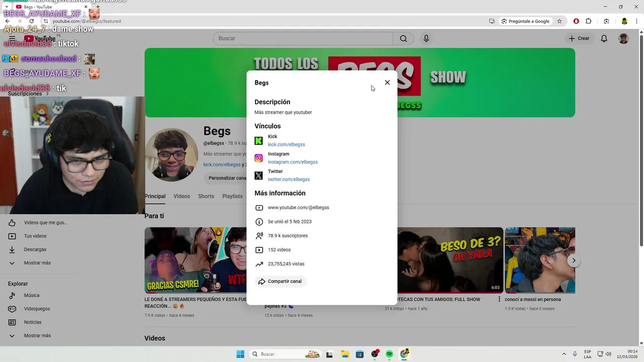The height and width of the screenshot is (362, 644).
Task: Click the browser back arrow
Action: point(8,21)
